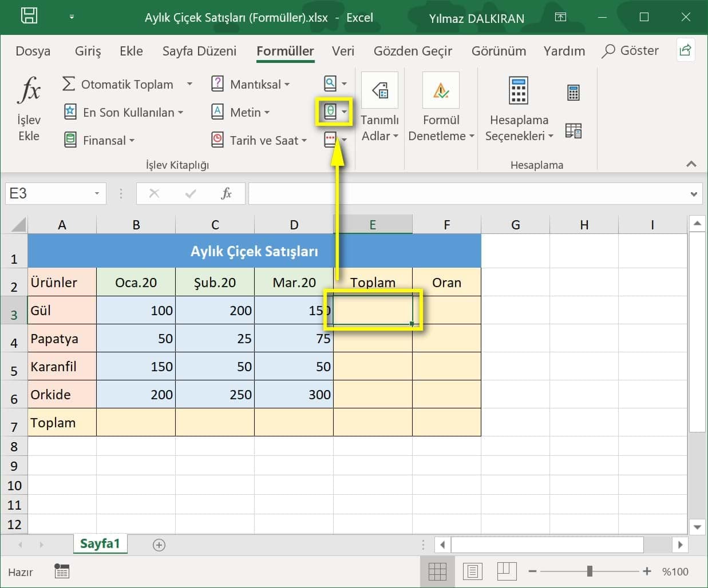Open the Gözden Geçir tab
Viewport: 708px width, 588px height.
coord(413,51)
